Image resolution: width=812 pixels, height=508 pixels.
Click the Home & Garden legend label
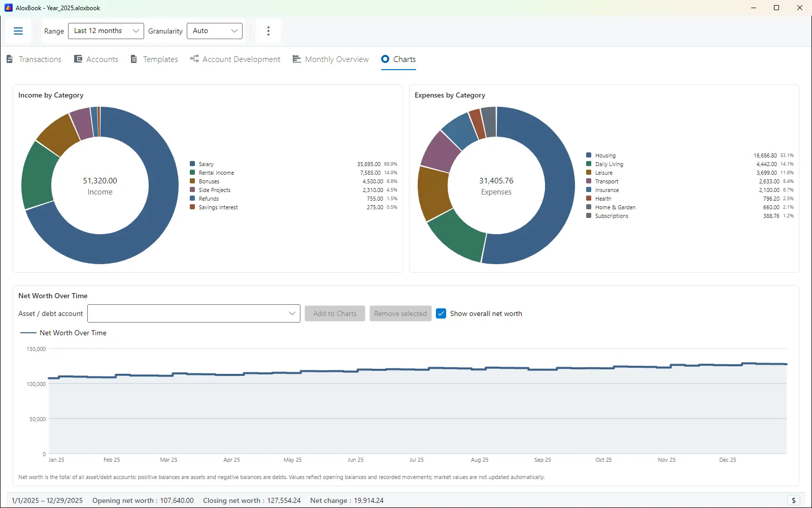[x=615, y=207]
